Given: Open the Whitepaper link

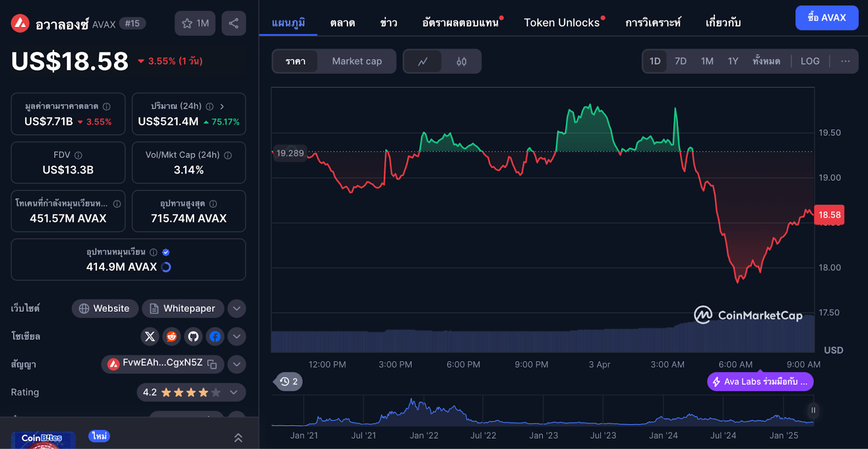Looking at the screenshot, I should [183, 308].
